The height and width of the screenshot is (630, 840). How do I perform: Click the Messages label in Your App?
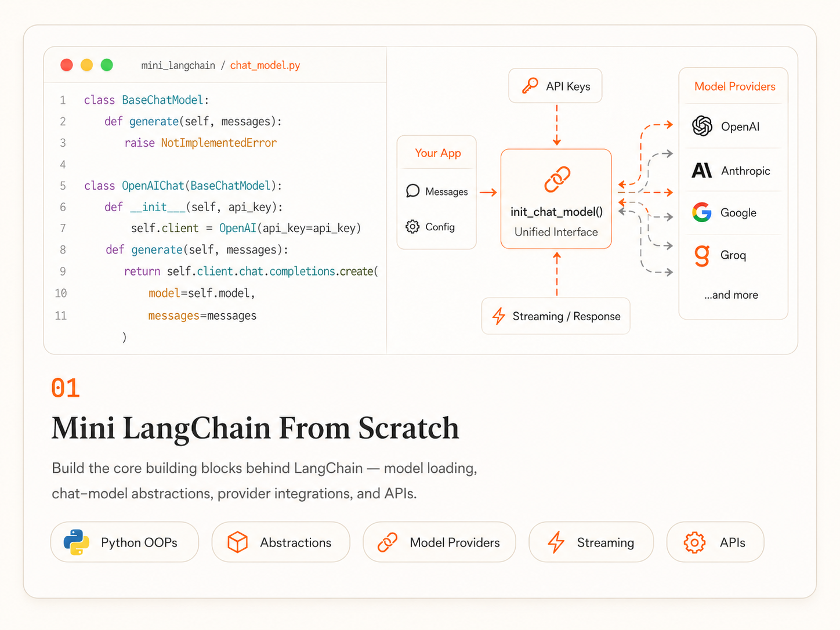(x=446, y=191)
